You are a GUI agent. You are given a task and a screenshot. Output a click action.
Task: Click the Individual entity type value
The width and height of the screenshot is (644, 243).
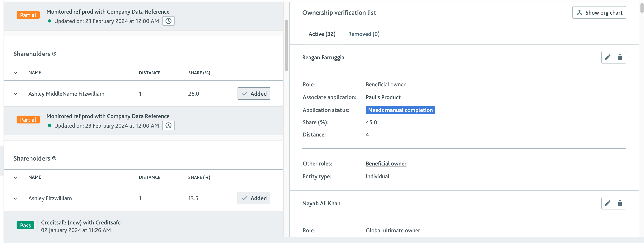[x=377, y=176]
